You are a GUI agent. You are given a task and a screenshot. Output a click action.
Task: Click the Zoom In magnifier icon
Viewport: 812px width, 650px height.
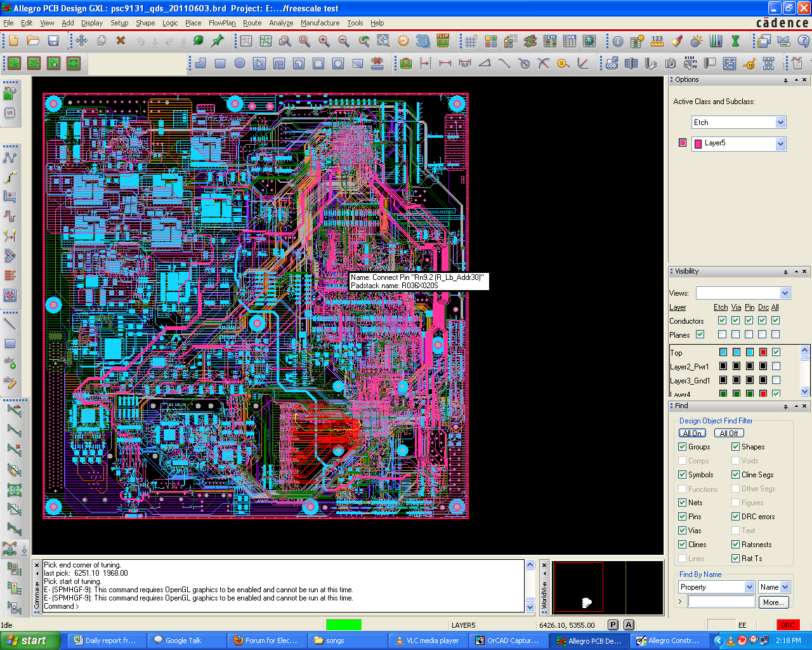pos(324,41)
